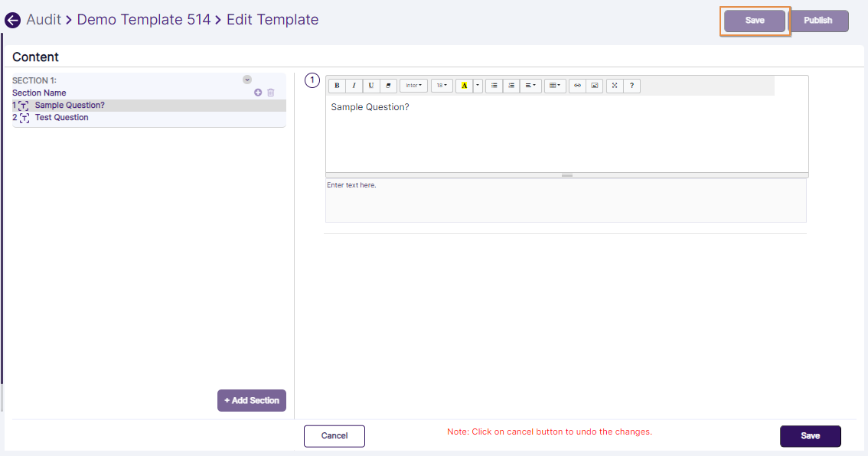The height and width of the screenshot is (456, 868).
Task: Toggle the numbered list option
Action: [512, 85]
